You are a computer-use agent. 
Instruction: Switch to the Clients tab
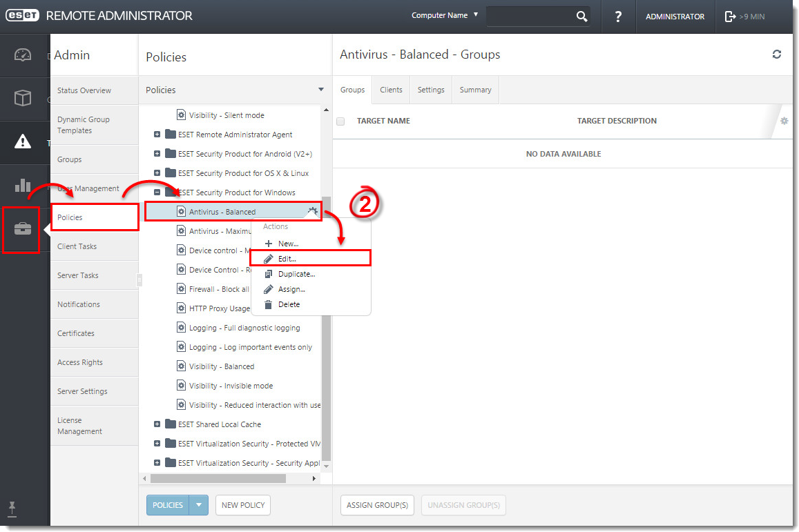[x=391, y=90]
